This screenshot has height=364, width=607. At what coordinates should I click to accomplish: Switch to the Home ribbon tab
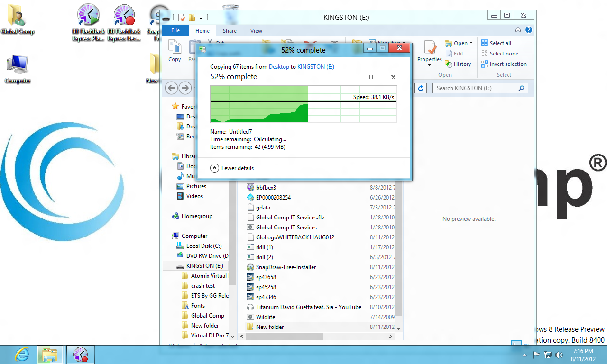[202, 31]
